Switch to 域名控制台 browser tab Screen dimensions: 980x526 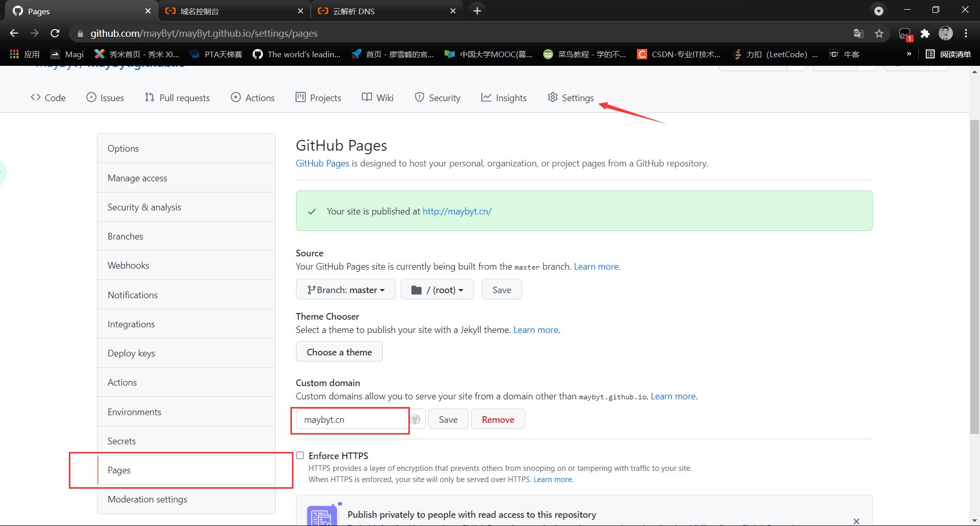point(235,11)
